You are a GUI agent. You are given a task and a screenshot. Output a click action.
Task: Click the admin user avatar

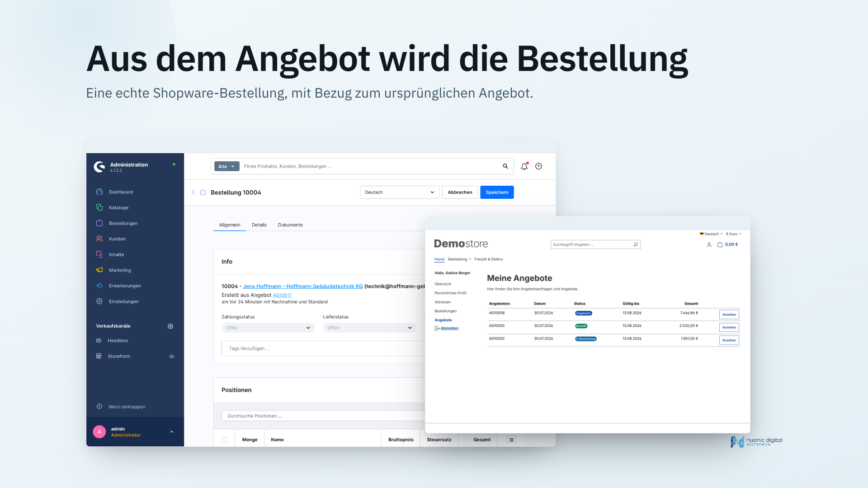(99, 432)
